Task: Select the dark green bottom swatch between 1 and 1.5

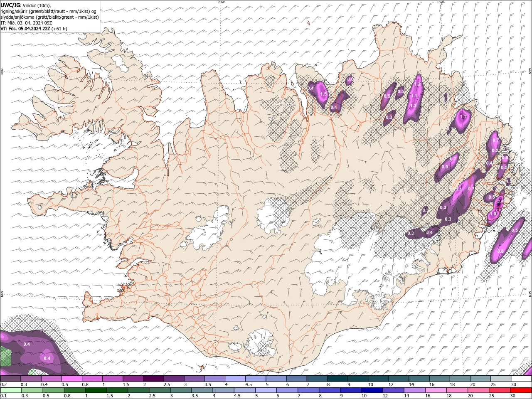Action: (x=96, y=390)
